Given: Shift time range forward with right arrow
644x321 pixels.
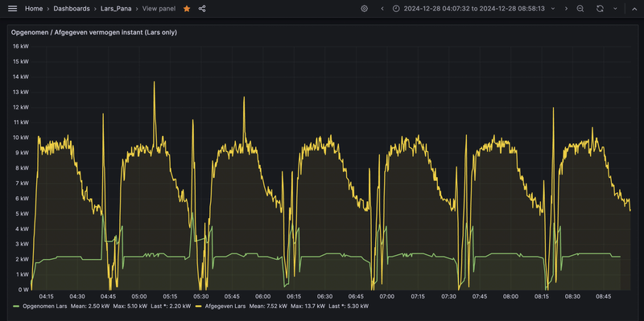Looking at the screenshot, I should tap(567, 9).
